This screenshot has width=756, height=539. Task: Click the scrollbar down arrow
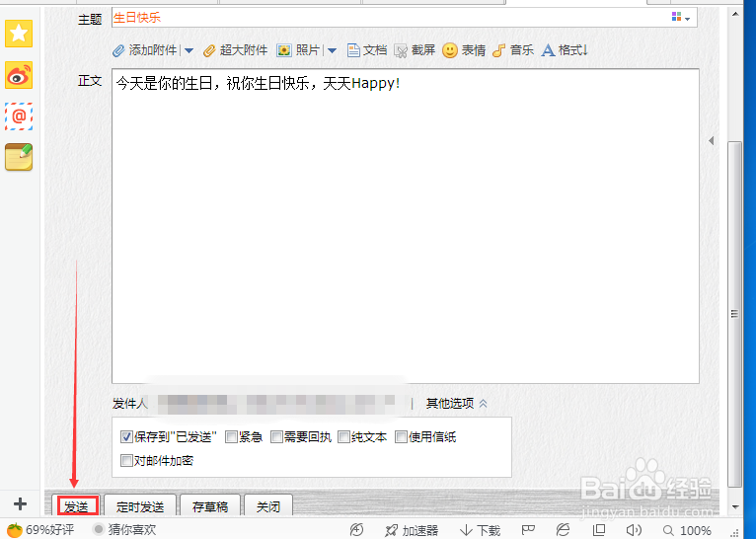(735, 506)
